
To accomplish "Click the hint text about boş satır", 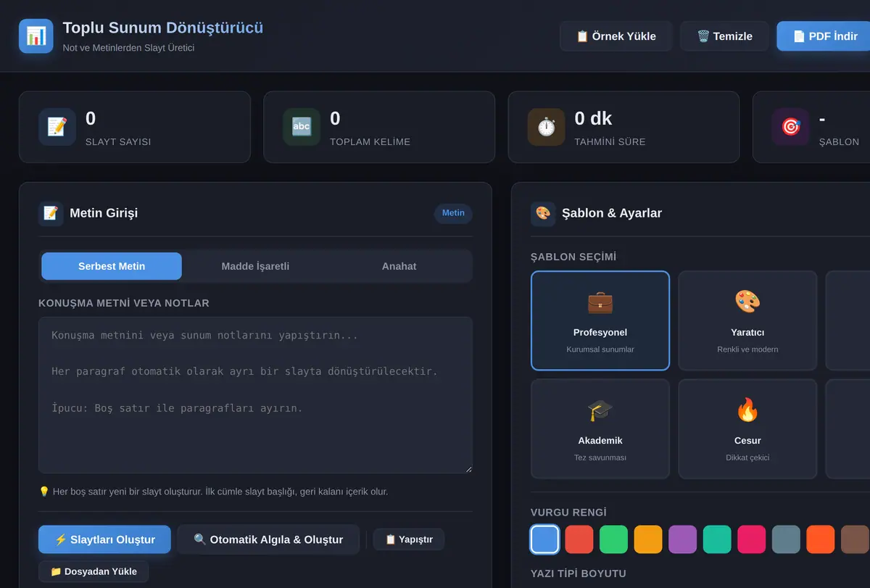I will [x=213, y=492].
